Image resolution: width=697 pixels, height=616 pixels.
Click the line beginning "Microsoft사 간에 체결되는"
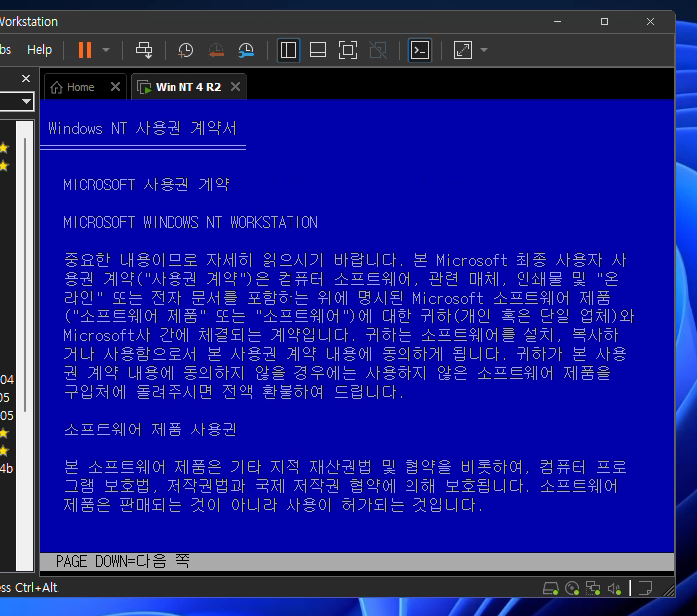coord(341,335)
